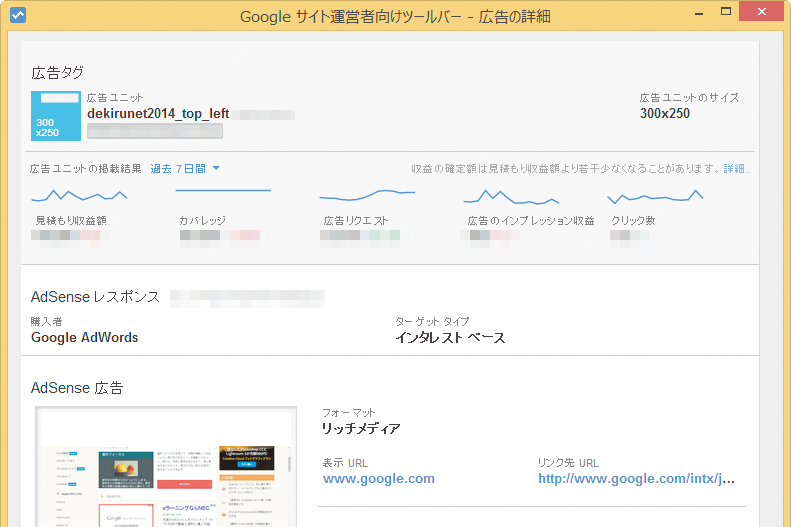Viewport: 791px width, 527px height.
Task: Click the AdSense 広告 heading
Action: pos(77,388)
